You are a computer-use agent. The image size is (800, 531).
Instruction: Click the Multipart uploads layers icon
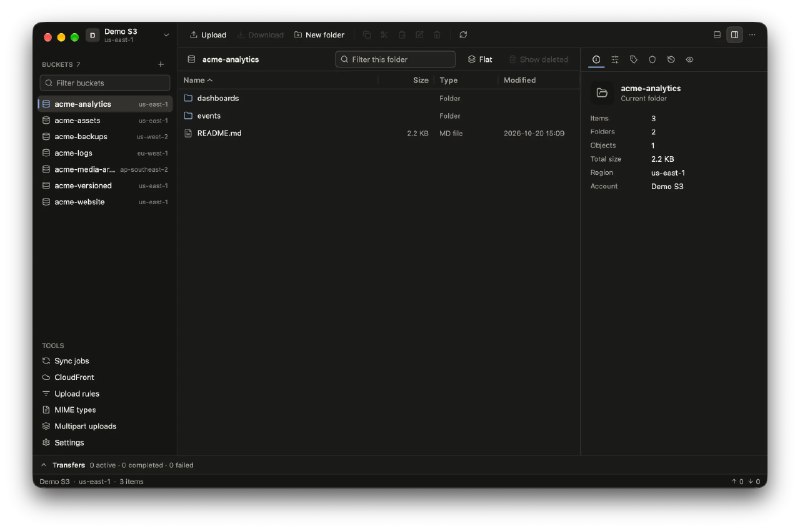click(46, 426)
